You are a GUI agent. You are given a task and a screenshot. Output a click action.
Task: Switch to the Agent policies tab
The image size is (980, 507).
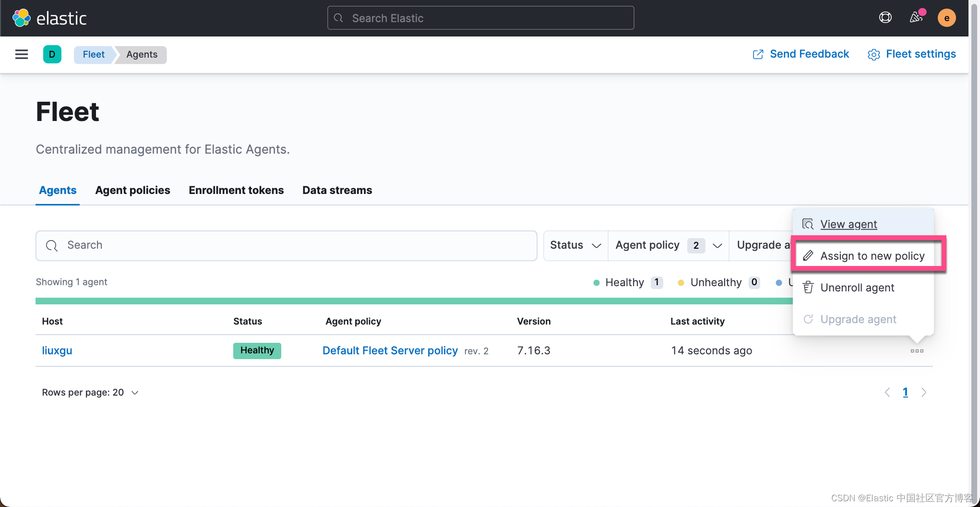tap(132, 190)
